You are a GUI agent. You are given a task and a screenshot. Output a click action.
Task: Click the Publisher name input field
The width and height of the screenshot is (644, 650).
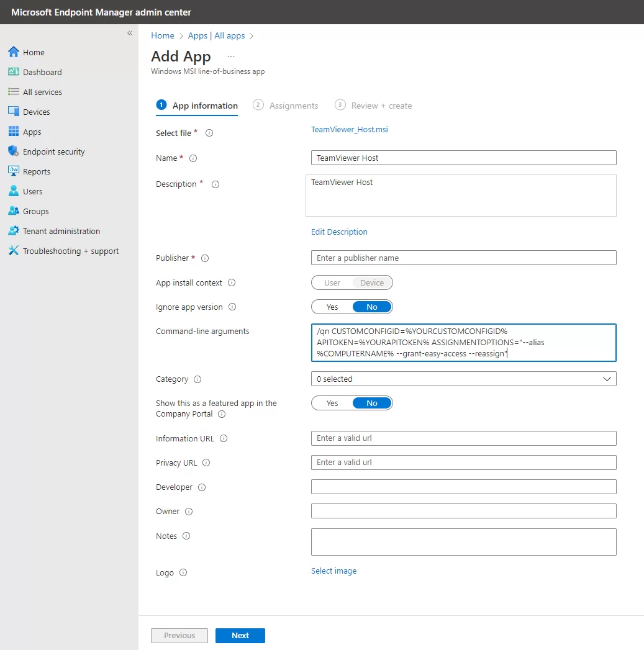463,258
